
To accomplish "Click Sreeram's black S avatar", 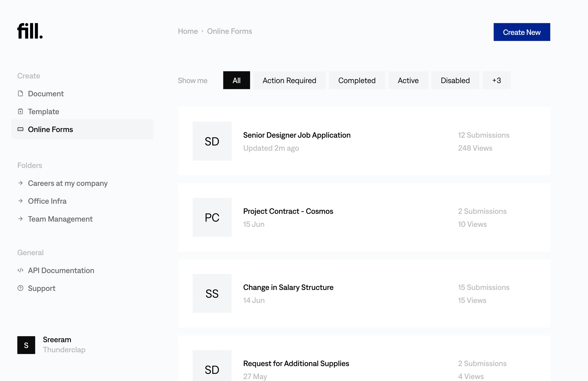I will pyautogui.click(x=26, y=345).
